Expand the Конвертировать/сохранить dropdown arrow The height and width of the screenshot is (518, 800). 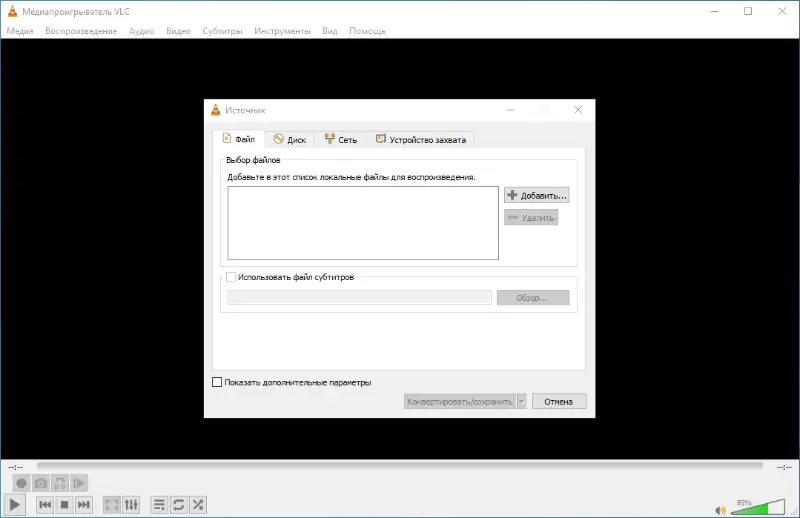click(x=521, y=401)
